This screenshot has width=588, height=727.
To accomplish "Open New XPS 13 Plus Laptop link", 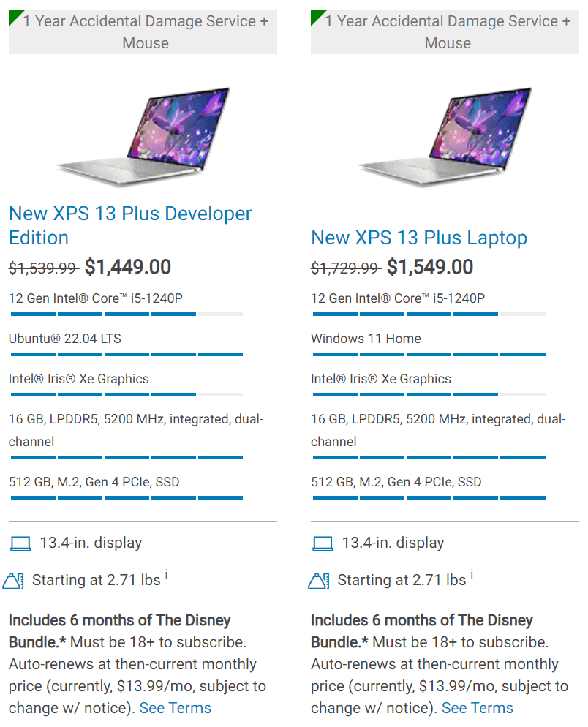I will coord(419,238).
